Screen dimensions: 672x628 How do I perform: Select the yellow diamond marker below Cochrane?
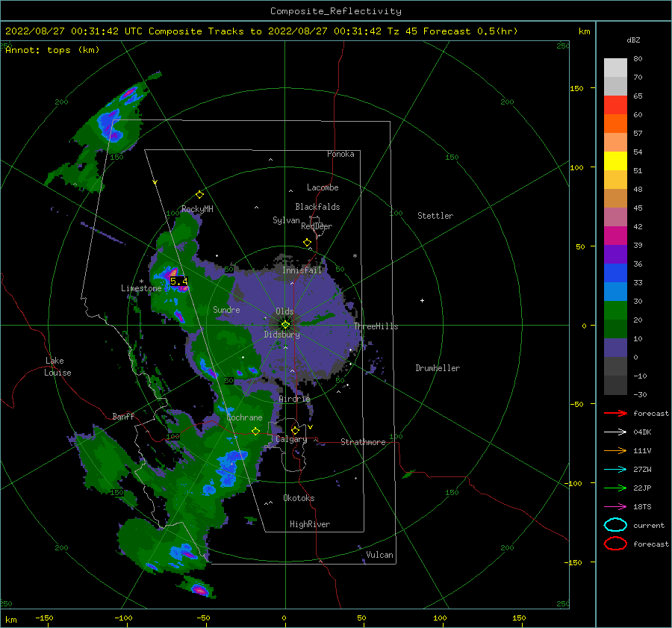pos(255,432)
